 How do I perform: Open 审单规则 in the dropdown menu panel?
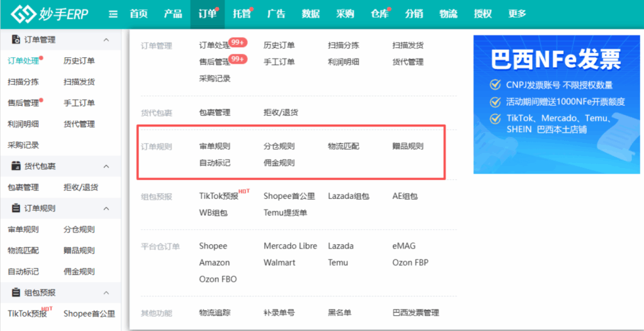click(214, 147)
